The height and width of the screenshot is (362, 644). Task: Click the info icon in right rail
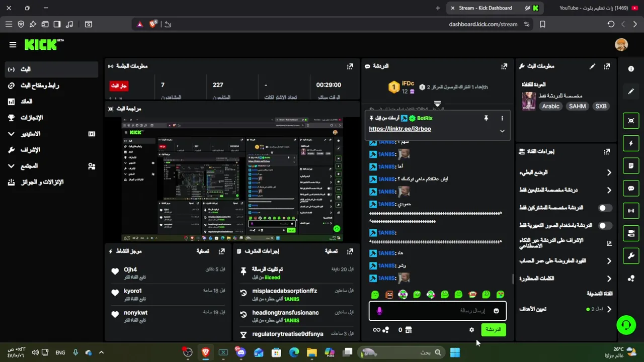(x=631, y=69)
